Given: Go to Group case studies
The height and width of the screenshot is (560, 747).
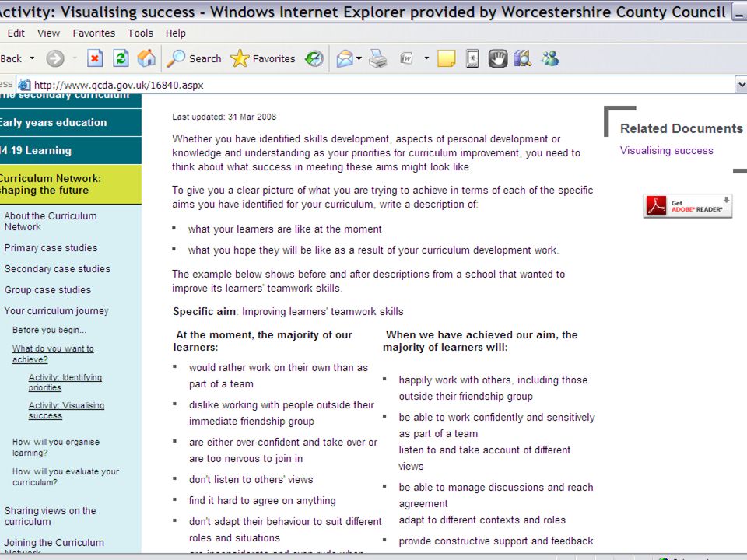Looking at the screenshot, I should coord(47,289).
